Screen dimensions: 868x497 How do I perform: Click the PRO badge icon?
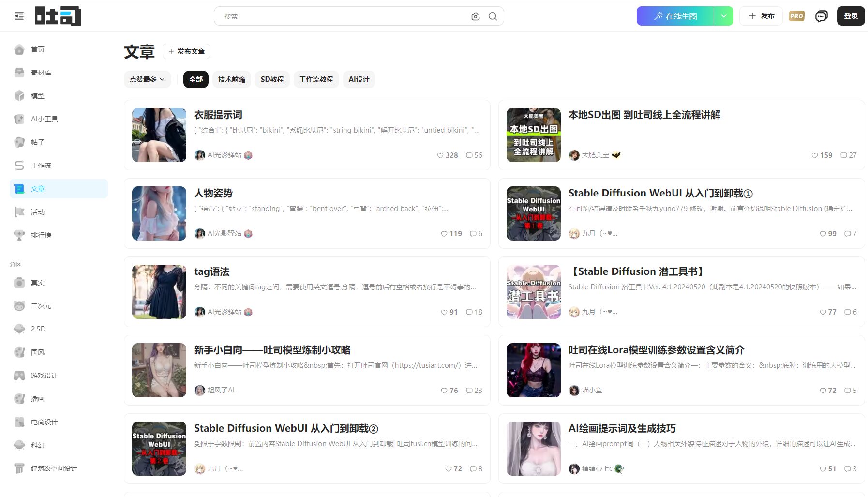pos(796,16)
